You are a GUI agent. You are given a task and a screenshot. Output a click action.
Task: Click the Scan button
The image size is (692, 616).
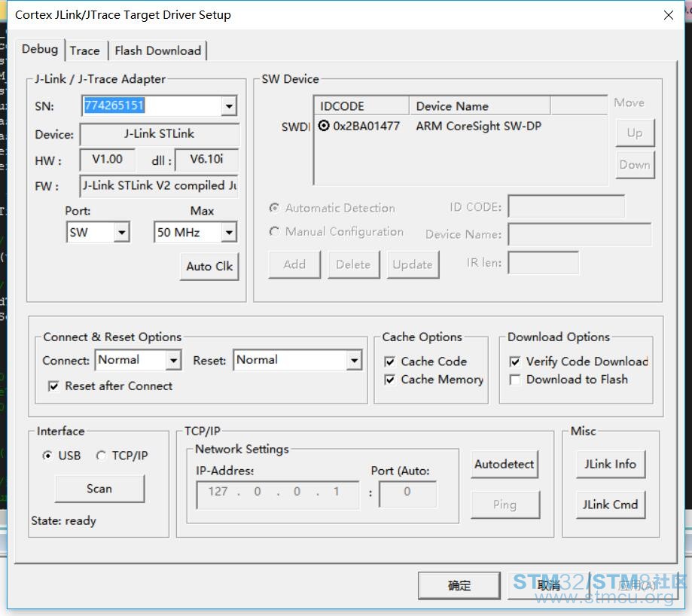(x=99, y=489)
